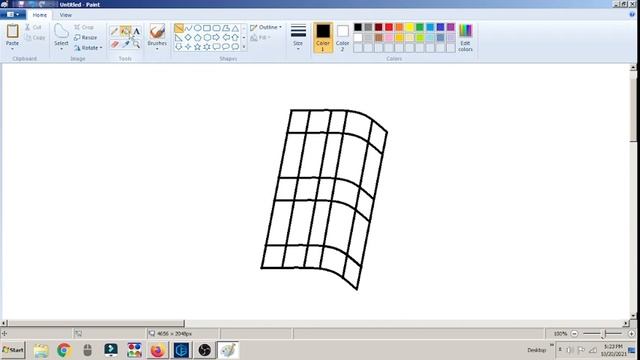Choose the Pentagon shape
The image size is (640, 360).
pos(198,38)
